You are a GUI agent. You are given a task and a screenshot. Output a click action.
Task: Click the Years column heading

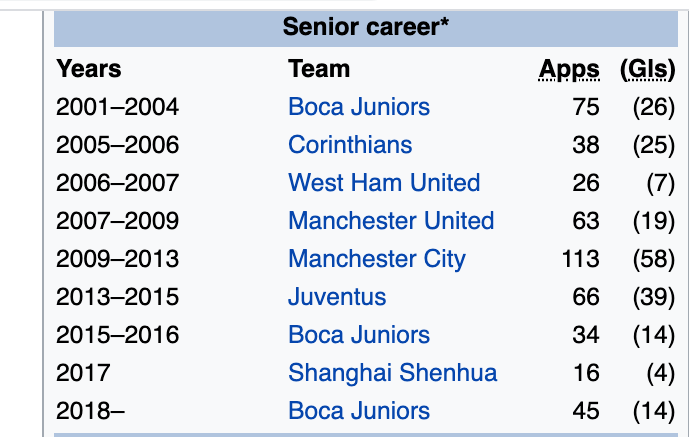89,69
